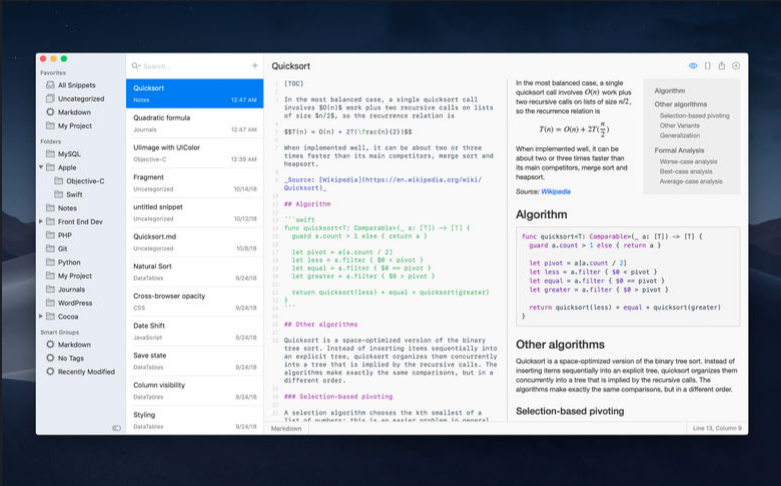Open the Save state snippet
Screen dimensions: 781x486
point(195,361)
